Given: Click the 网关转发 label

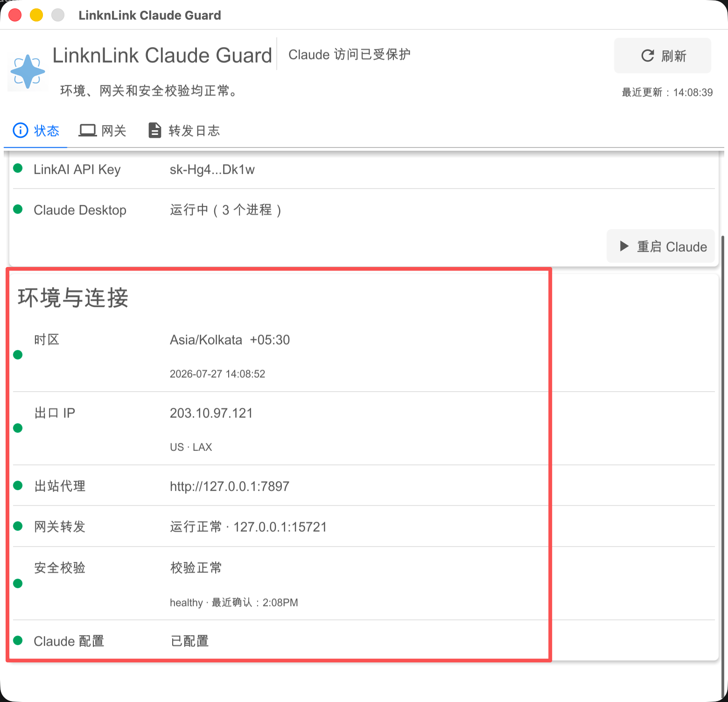Looking at the screenshot, I should tap(60, 527).
